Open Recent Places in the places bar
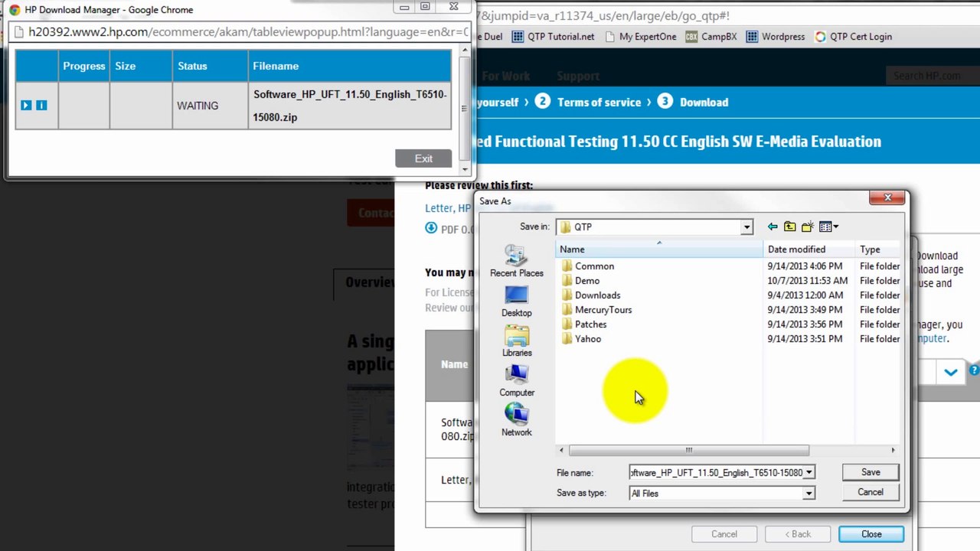Screen dimensions: 980x551 pyautogui.click(x=517, y=261)
